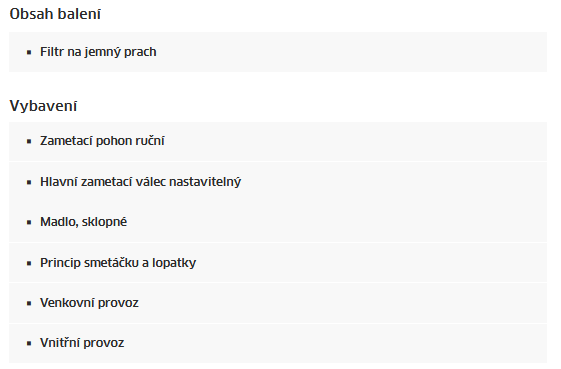561x369 pixels.
Task: Click bullet before Vnitřní provoz
Action: point(29,344)
